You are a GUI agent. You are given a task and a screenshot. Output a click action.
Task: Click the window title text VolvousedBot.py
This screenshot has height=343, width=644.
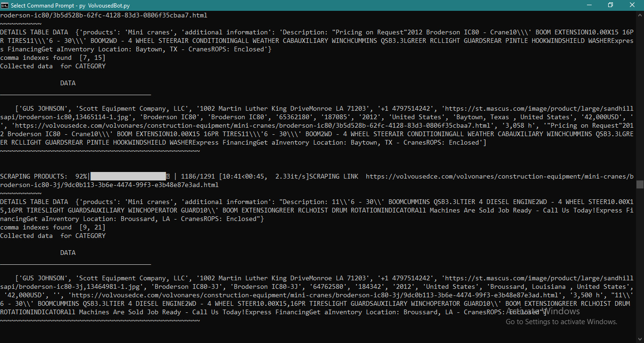click(109, 5)
